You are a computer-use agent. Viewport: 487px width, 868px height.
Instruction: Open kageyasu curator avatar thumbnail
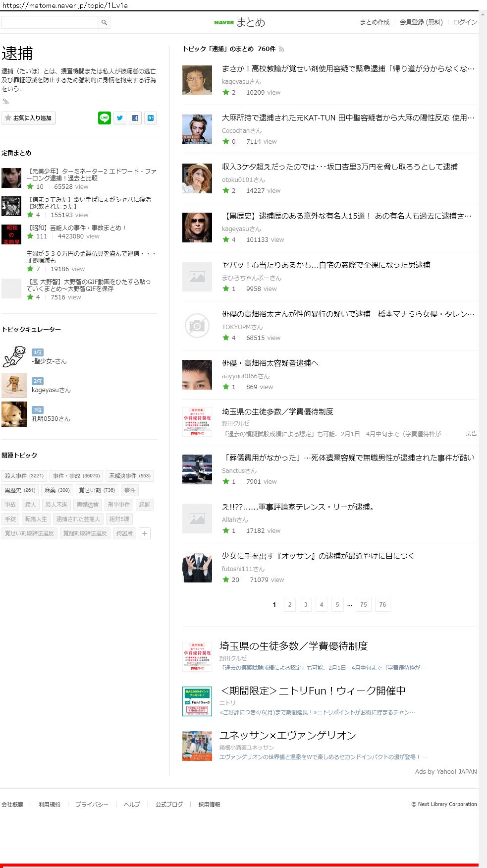(x=14, y=386)
